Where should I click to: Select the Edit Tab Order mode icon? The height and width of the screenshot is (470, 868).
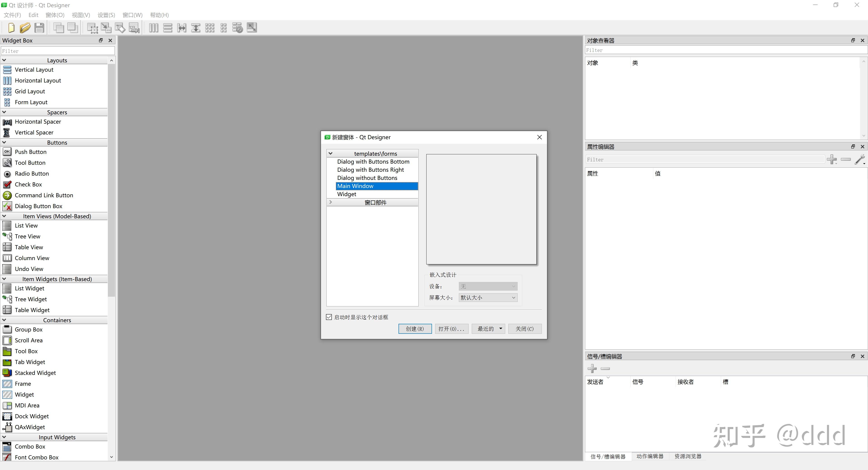[134, 28]
